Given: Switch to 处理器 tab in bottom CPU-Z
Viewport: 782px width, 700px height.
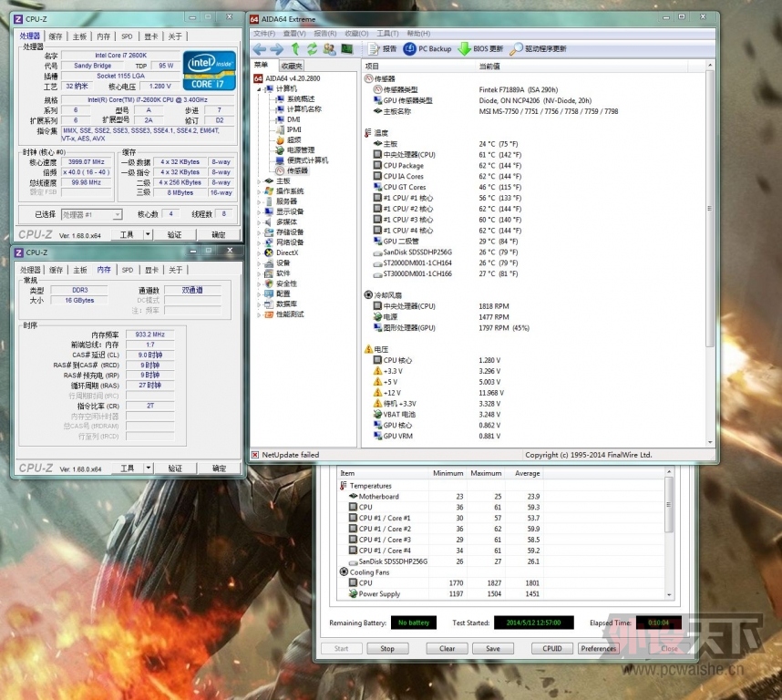Looking at the screenshot, I should 30,270.
